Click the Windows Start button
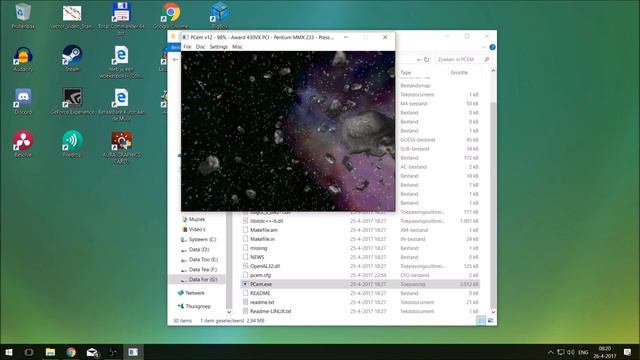Screen dimensions: 640x360 pyautogui.click(x=9, y=352)
